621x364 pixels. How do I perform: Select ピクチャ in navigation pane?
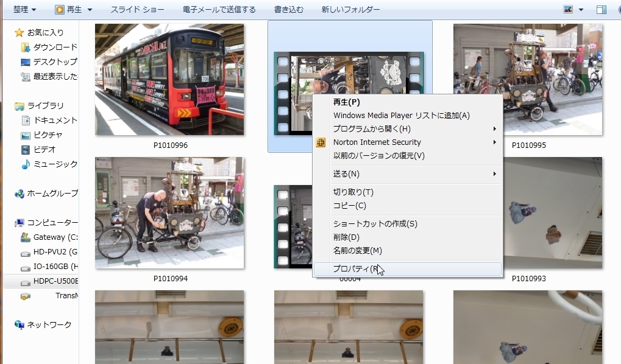click(x=48, y=135)
